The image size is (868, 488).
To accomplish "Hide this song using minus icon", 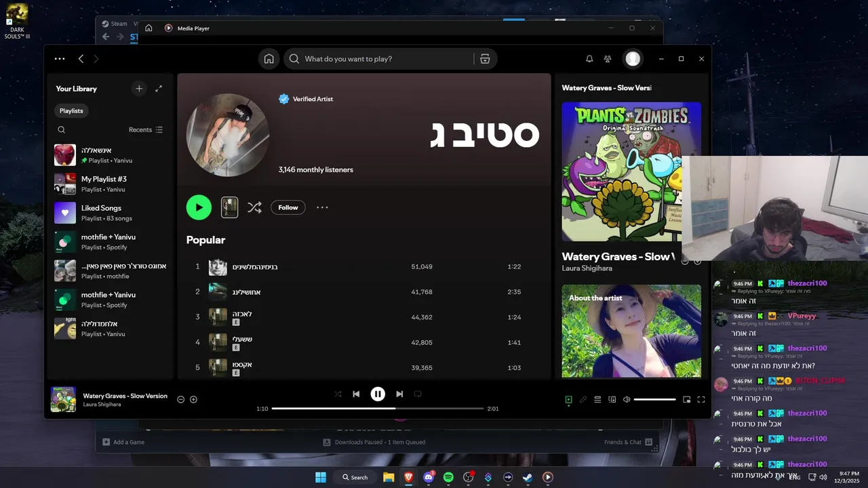I will (x=181, y=399).
